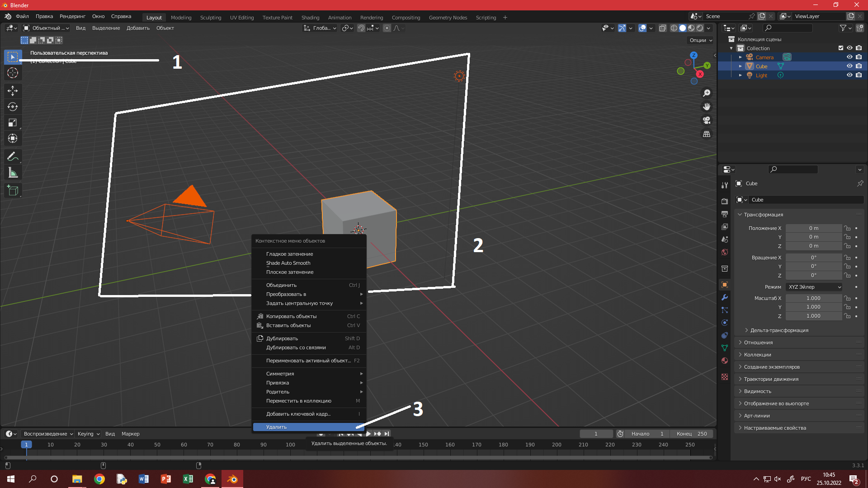
Task: Open the Tool properties tab
Action: click(725, 185)
